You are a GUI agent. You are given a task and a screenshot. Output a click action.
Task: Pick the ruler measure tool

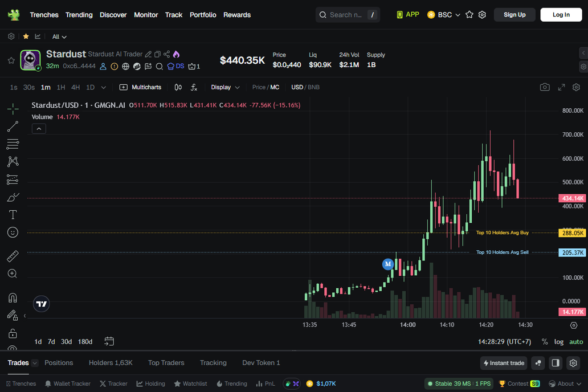click(13, 256)
